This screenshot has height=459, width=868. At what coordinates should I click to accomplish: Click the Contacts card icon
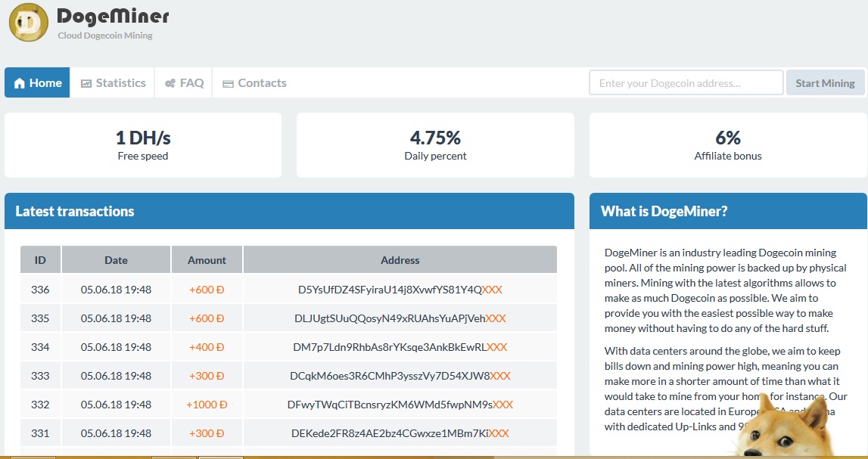(x=228, y=84)
